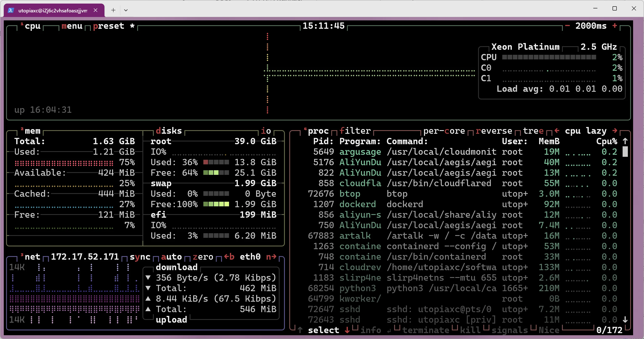
Task: Click the 172.17.52.171 IP address
Action: 85,257
